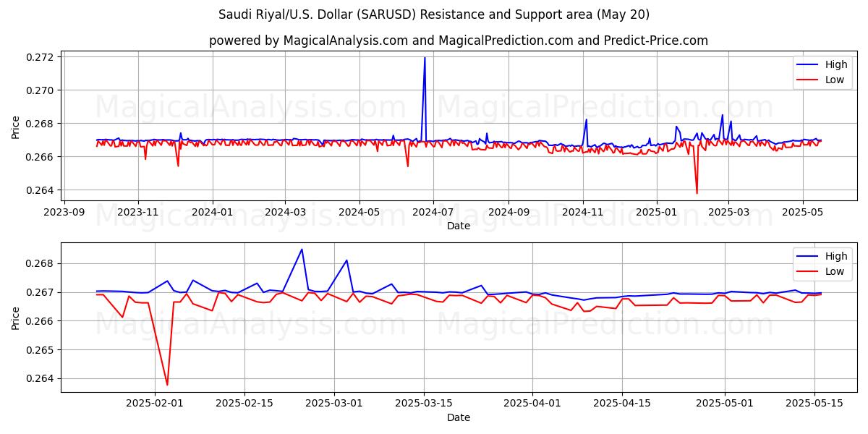Click the 0.268 tick label on bottom chart
The image size is (868, 434).
pos(41,263)
